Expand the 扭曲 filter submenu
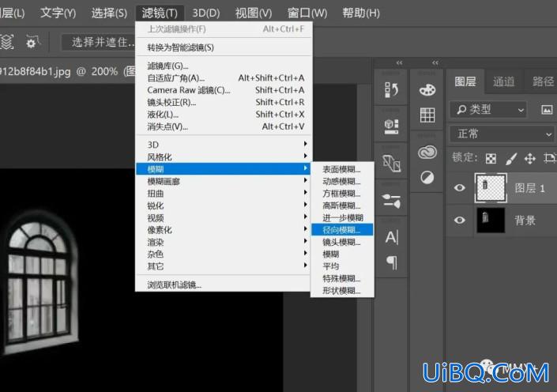This screenshot has height=392, width=557. click(223, 193)
